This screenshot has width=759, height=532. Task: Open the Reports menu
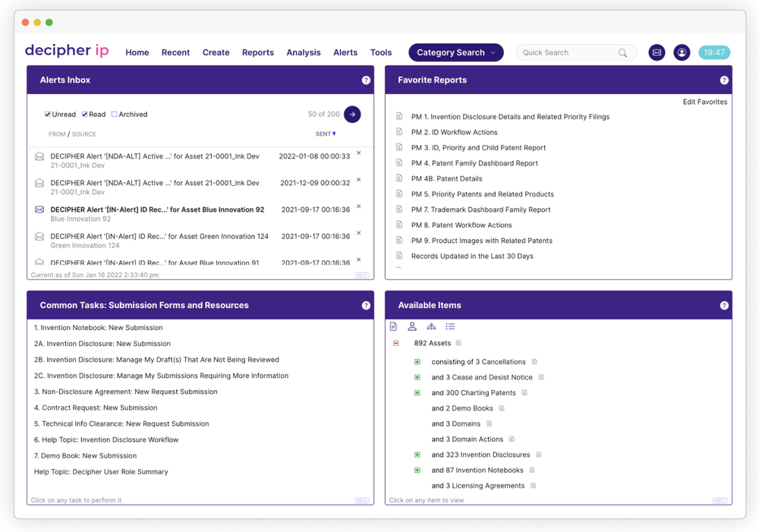pos(257,52)
